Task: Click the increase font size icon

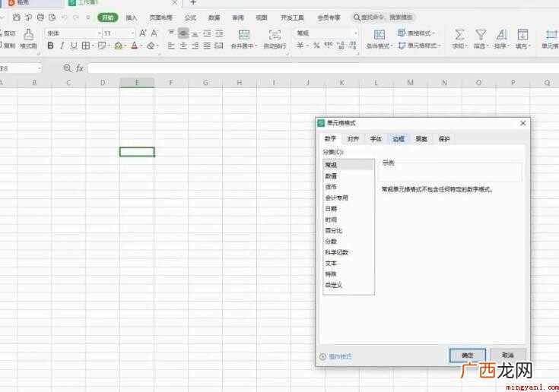Action: pos(143,33)
